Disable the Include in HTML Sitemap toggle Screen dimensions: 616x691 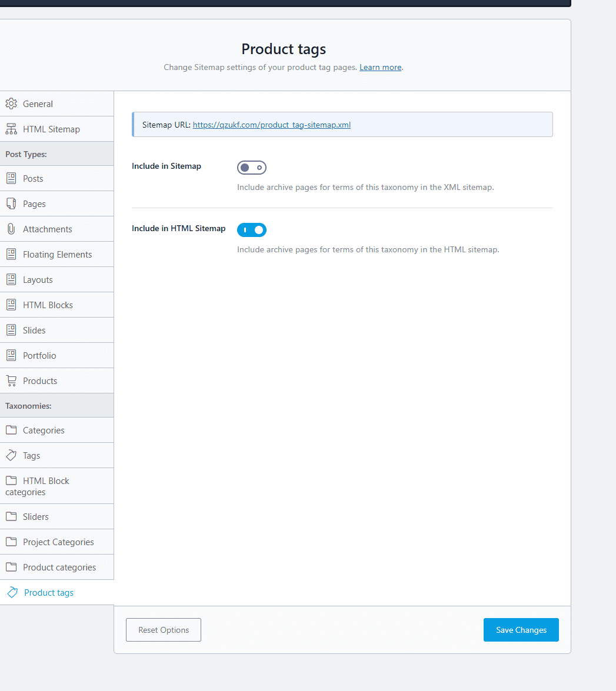pos(252,229)
